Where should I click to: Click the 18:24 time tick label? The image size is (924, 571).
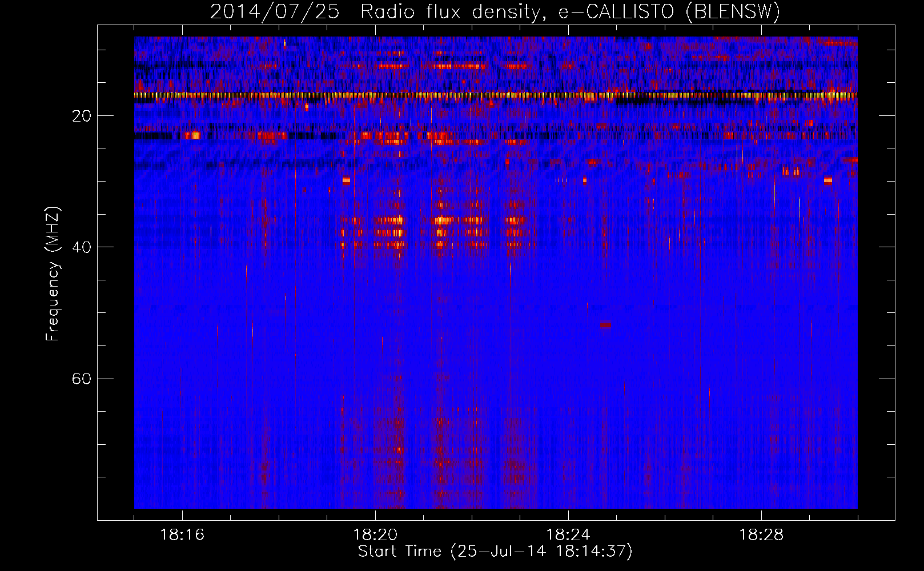(x=568, y=535)
